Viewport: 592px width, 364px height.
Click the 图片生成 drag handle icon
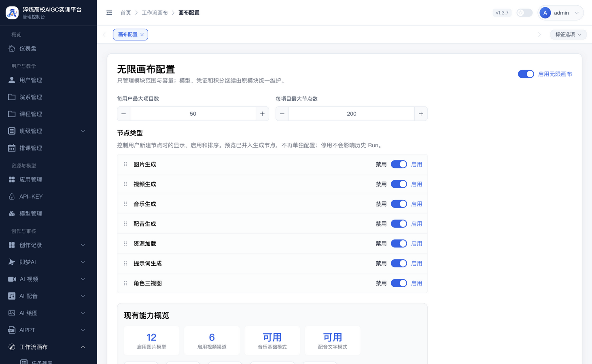[125, 164]
